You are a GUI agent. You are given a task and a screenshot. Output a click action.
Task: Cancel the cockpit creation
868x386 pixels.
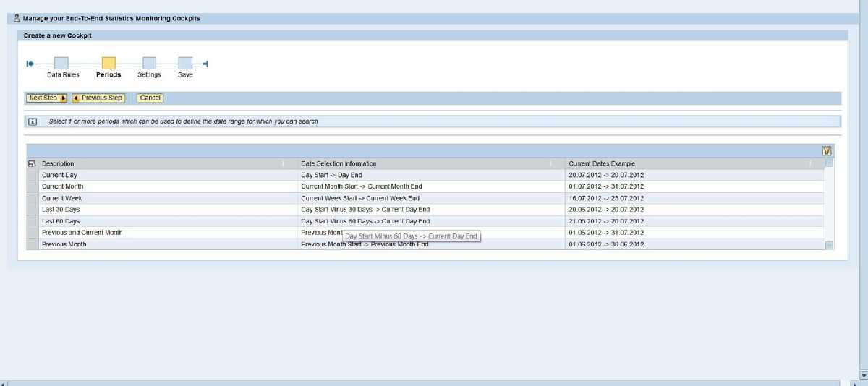tap(150, 98)
